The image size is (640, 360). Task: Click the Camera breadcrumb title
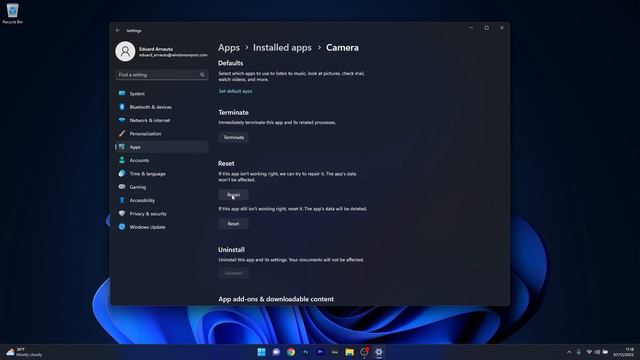point(342,48)
